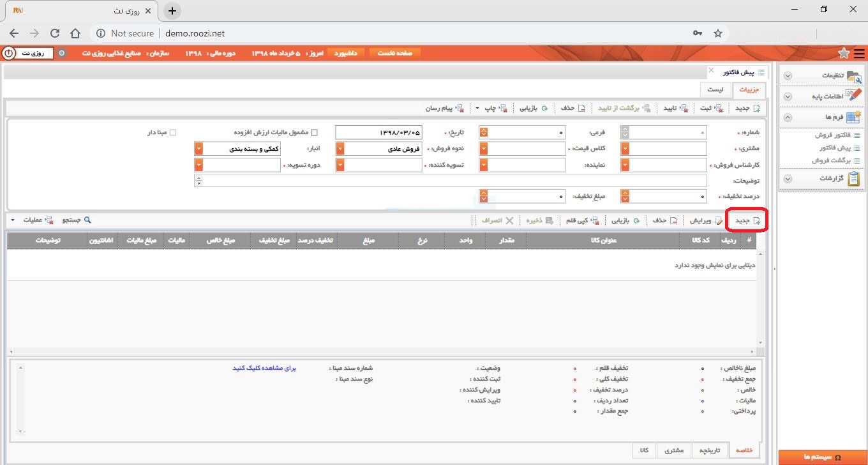
Task: Click the توضیحات text field
Action: [x=450, y=181]
